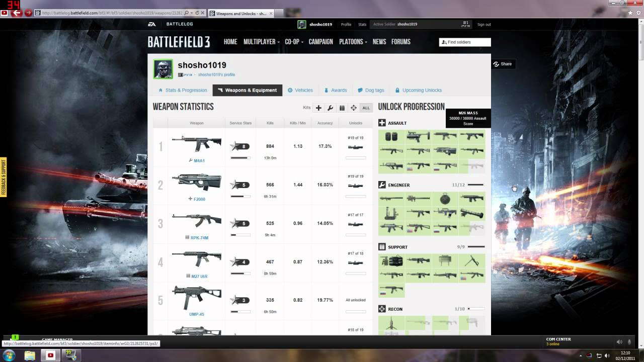Open the M27 IAR weapon link
This screenshot has height=362, width=644.
coord(199,276)
